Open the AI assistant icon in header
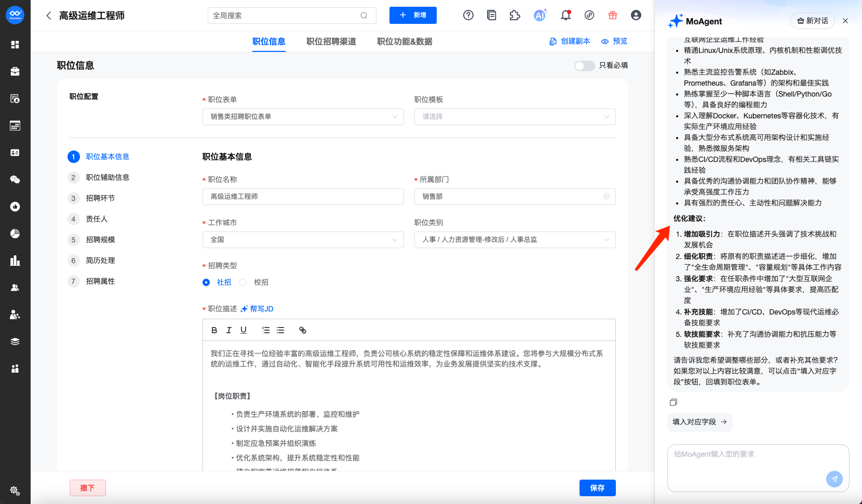Screen dimensions: 862x504 pyautogui.click(x=540, y=15)
